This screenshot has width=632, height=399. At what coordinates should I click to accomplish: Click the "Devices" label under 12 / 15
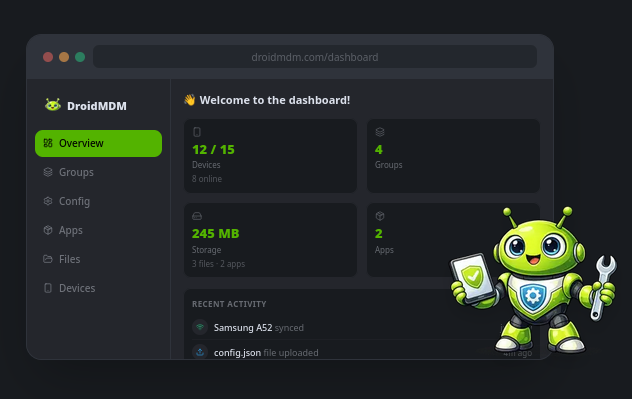[206, 165]
